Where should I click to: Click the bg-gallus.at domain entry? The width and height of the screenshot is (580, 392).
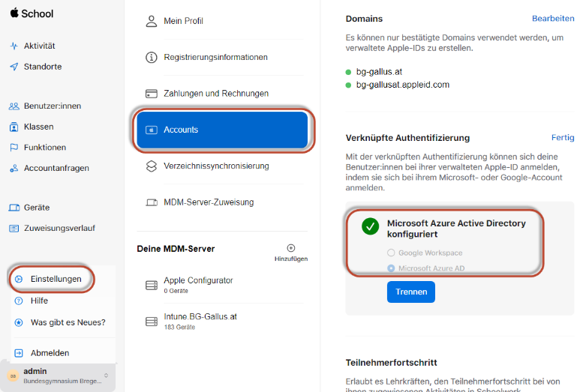pos(379,72)
